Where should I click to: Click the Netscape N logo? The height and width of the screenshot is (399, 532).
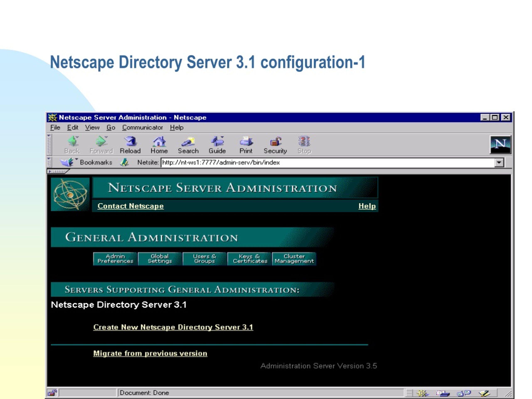pyautogui.click(x=500, y=145)
